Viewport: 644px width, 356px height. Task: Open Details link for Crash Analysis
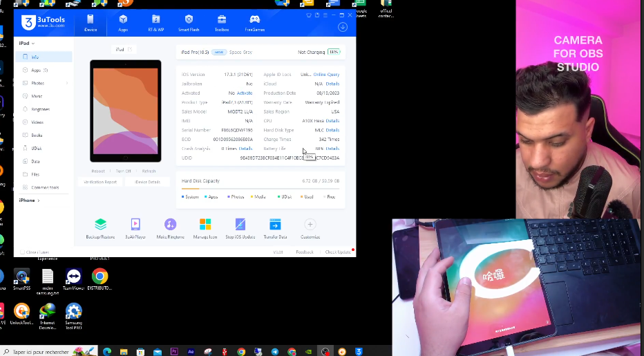click(245, 149)
